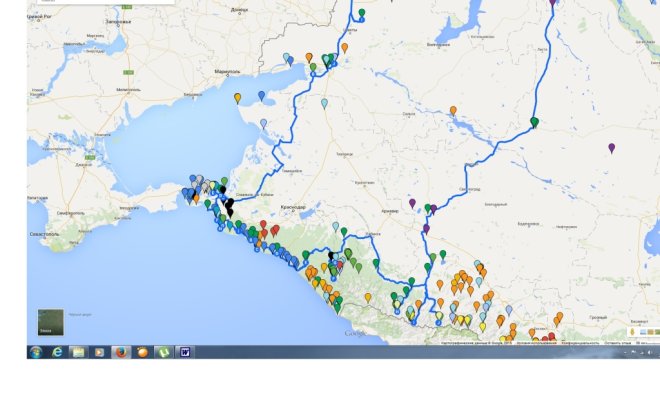Click the Мариуполь city label
The image size is (660, 413).
click(227, 72)
